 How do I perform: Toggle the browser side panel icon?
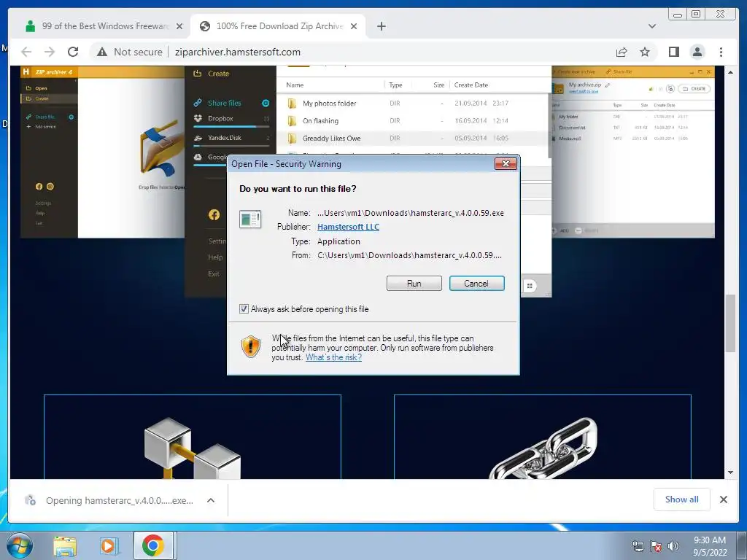pyautogui.click(x=673, y=52)
